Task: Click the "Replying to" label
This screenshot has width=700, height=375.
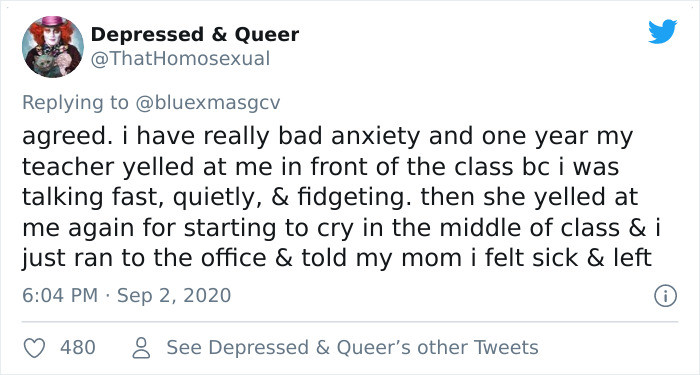Action: (75, 103)
